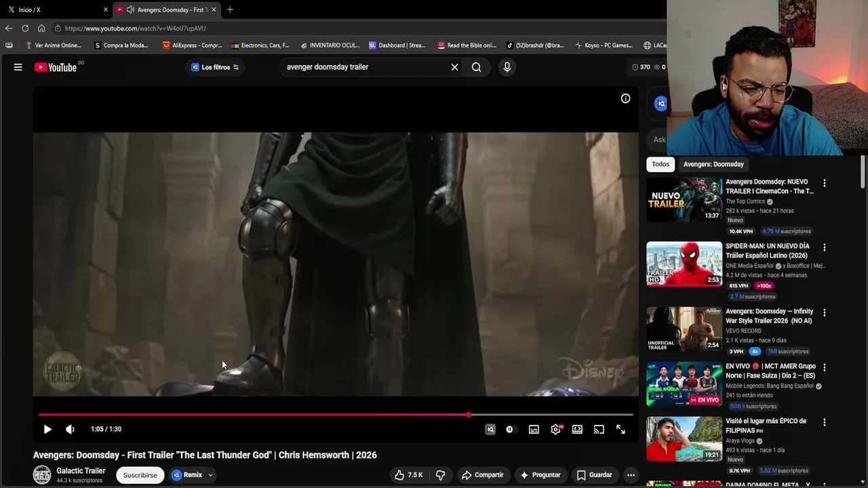868x488 pixels.
Task: Open options menu for NUEVO TRAILER video
Action: pos(825,183)
